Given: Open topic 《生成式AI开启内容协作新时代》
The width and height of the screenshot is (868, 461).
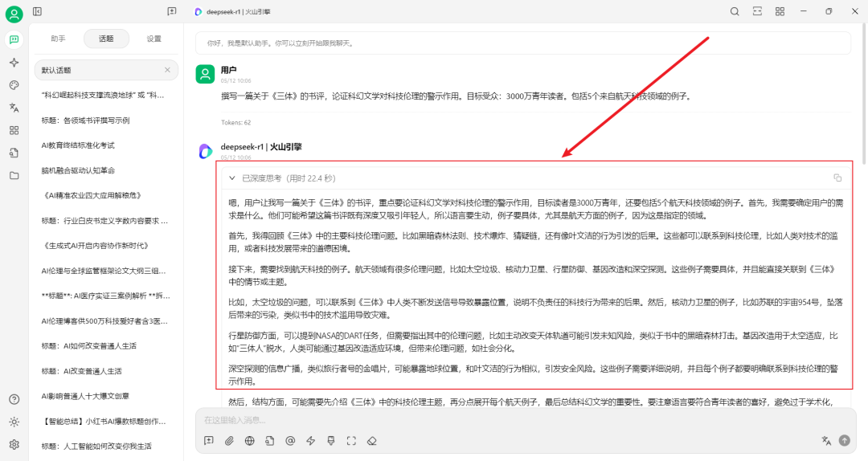Looking at the screenshot, I should click(x=106, y=246).
